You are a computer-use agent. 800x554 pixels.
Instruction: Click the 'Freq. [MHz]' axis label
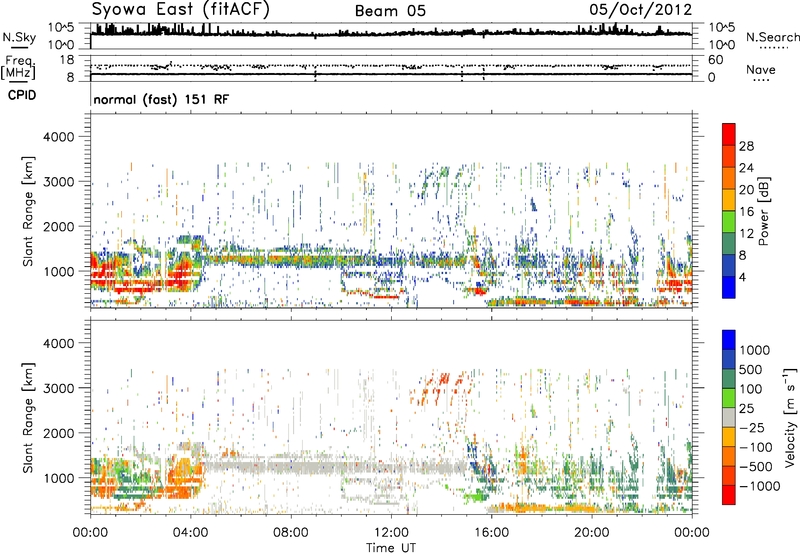click(x=18, y=67)
